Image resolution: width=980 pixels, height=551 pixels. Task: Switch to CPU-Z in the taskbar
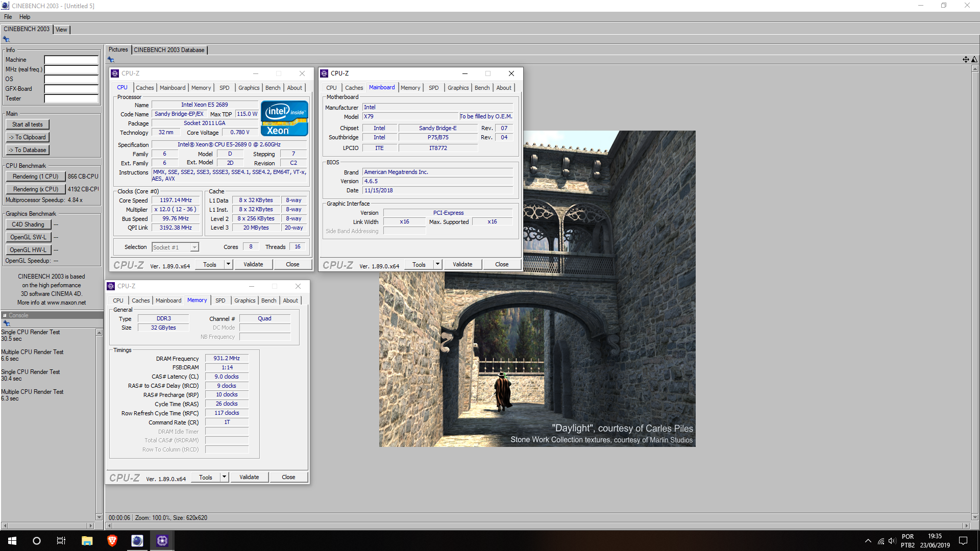coord(162,541)
